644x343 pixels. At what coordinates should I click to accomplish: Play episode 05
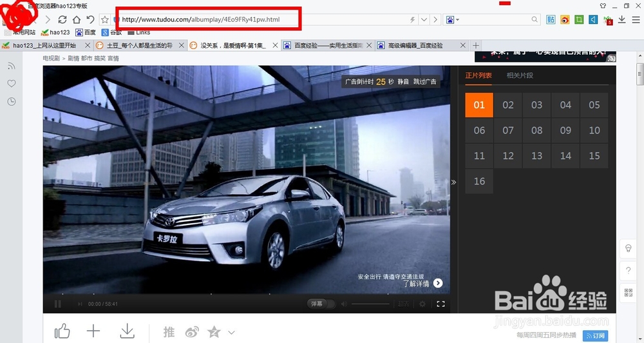tap(594, 105)
